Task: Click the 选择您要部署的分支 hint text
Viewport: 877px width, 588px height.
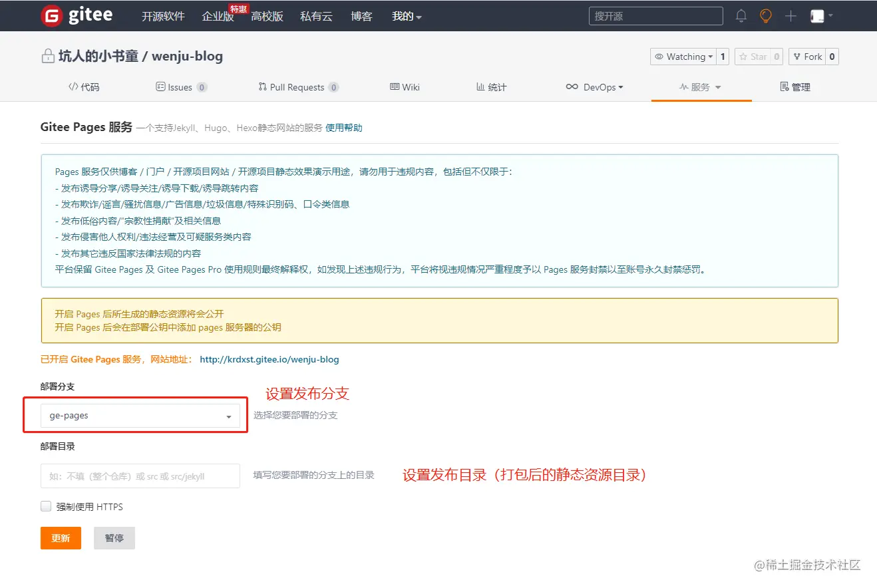Action: tap(295, 415)
